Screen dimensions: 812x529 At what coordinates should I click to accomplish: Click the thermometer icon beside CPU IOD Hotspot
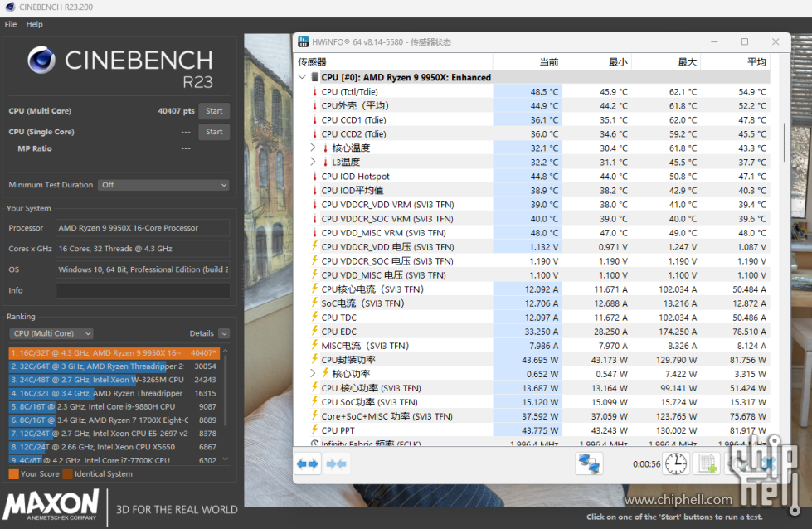pos(314,177)
